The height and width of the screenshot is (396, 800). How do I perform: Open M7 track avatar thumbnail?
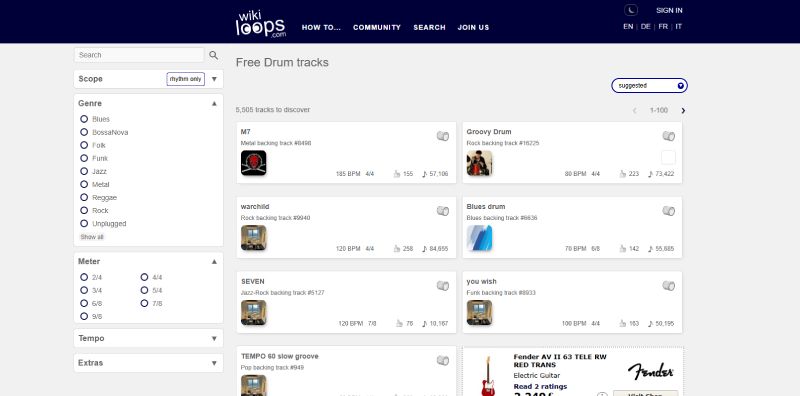pyautogui.click(x=254, y=163)
